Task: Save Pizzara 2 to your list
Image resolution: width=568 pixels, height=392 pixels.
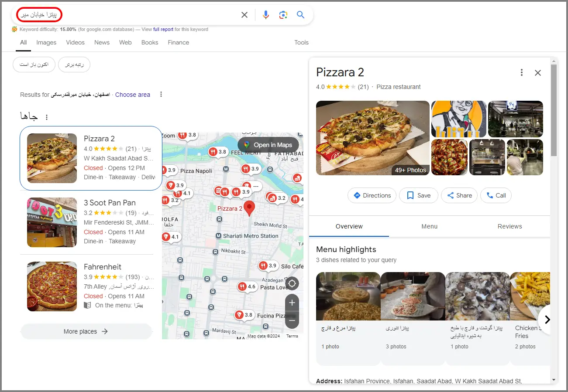Action: point(418,195)
